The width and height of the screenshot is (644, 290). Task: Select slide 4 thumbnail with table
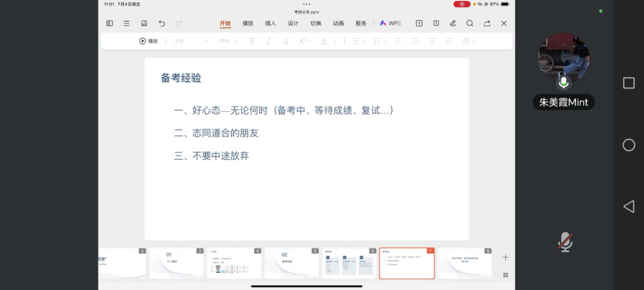[x=234, y=263]
